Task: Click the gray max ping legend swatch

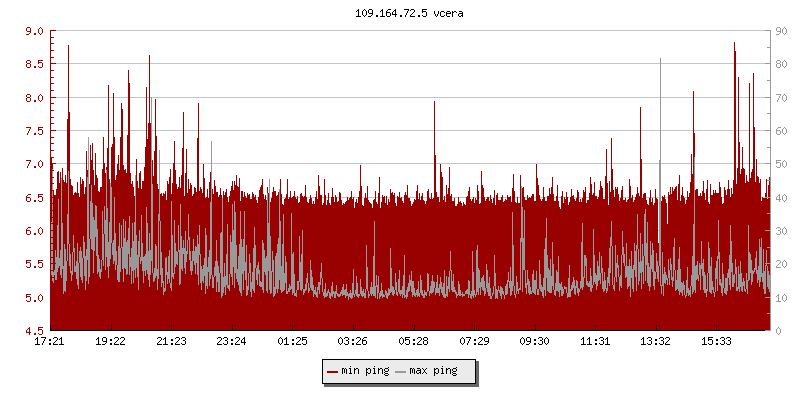Action: pos(401,371)
